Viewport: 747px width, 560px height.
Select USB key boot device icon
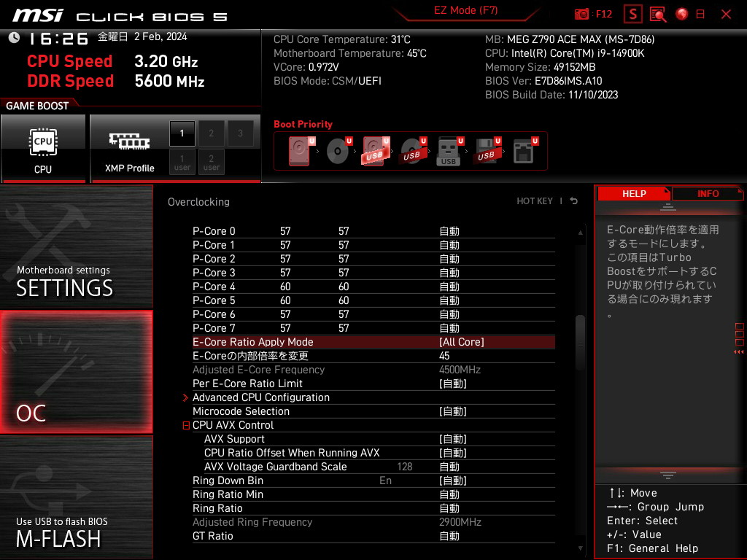pos(449,151)
